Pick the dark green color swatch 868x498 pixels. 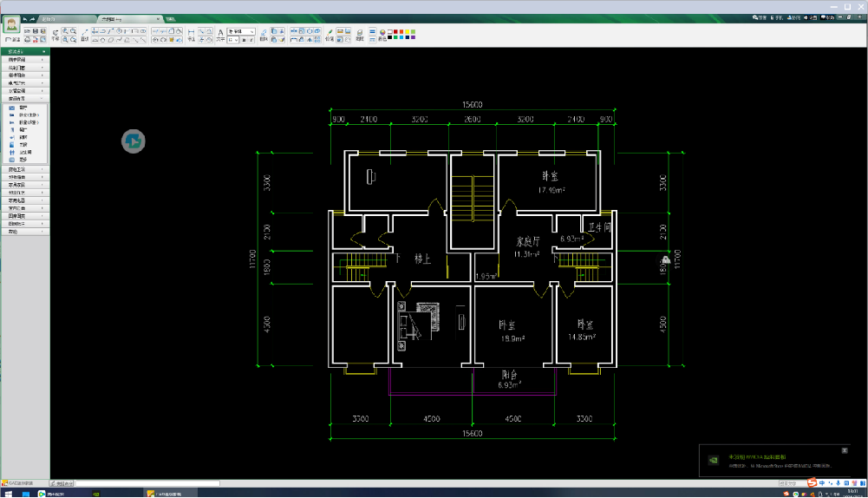point(395,37)
